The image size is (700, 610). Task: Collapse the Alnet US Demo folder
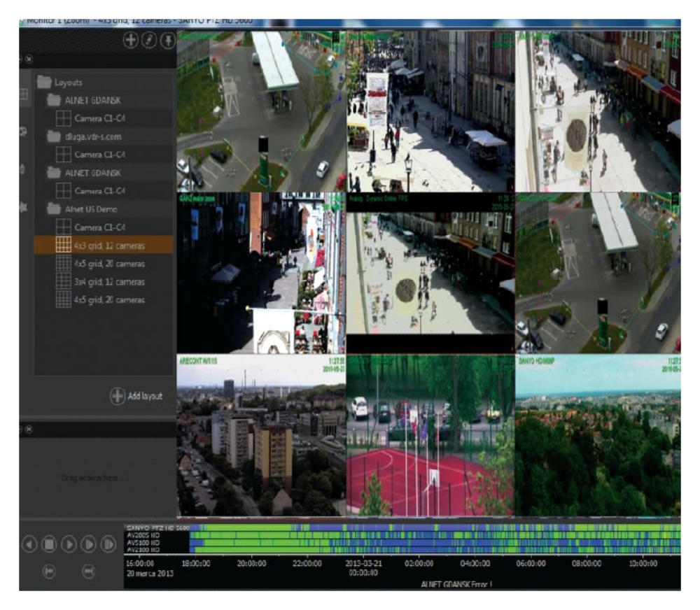55,208
